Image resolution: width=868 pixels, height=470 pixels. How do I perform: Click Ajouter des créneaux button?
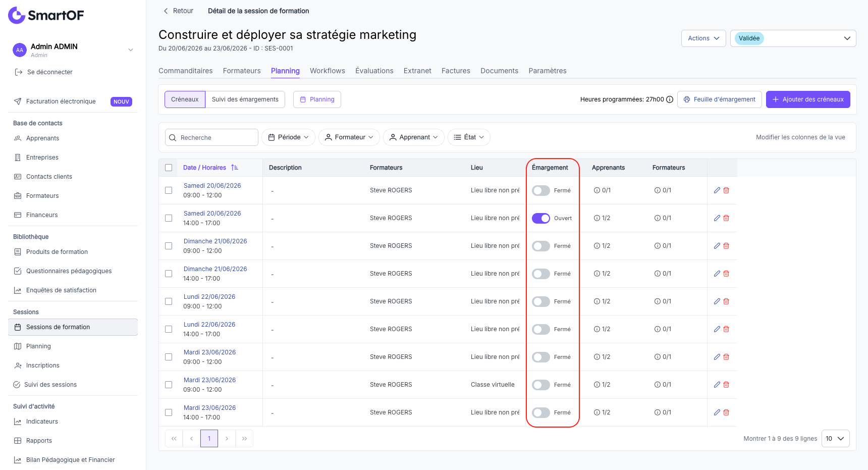[x=808, y=99]
